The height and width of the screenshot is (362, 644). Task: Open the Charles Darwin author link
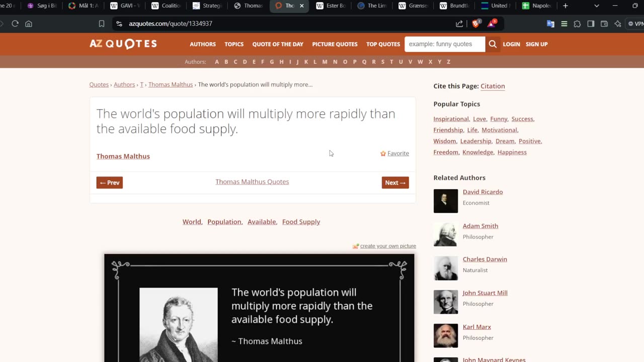(485, 259)
